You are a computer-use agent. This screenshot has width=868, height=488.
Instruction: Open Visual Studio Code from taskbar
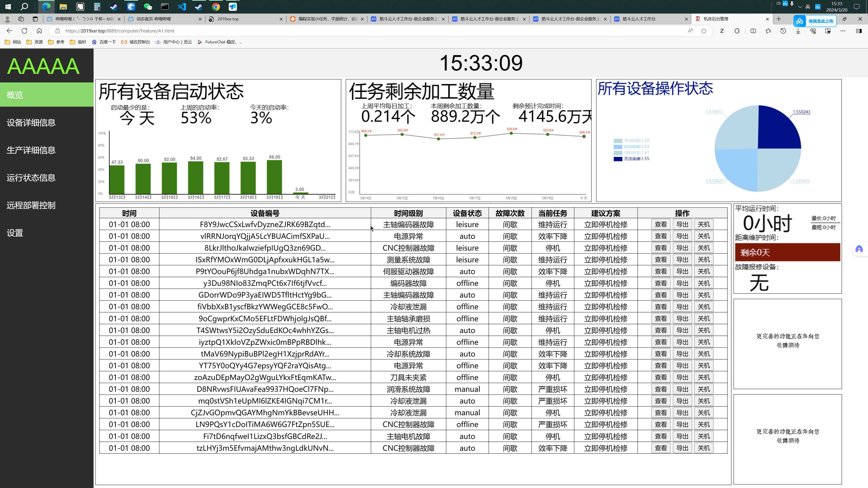(x=182, y=6)
